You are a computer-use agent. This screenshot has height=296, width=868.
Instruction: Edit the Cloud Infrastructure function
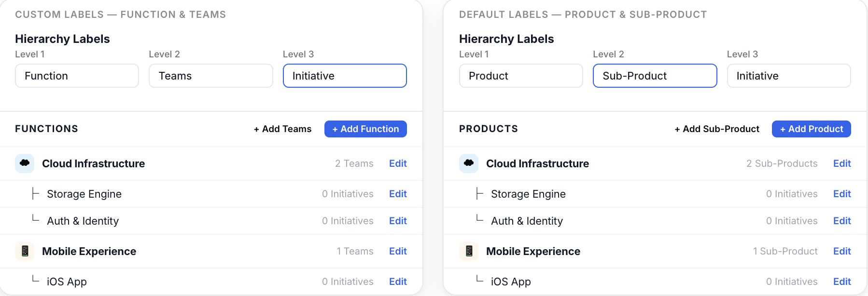pyautogui.click(x=397, y=163)
